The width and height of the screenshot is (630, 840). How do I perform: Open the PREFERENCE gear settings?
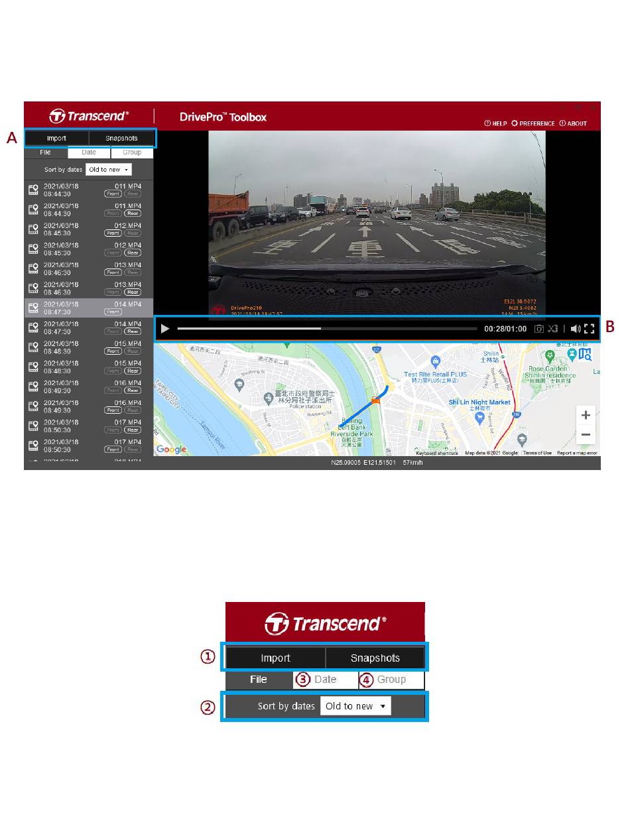pyautogui.click(x=533, y=123)
